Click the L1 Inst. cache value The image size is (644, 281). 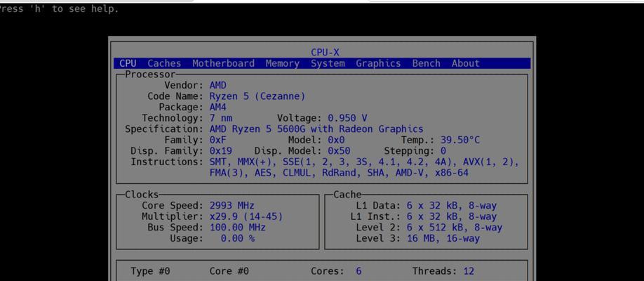[x=452, y=216]
